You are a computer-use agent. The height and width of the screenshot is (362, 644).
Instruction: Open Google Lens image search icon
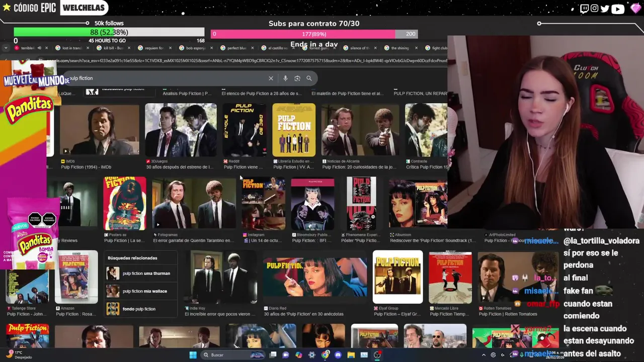click(x=297, y=78)
